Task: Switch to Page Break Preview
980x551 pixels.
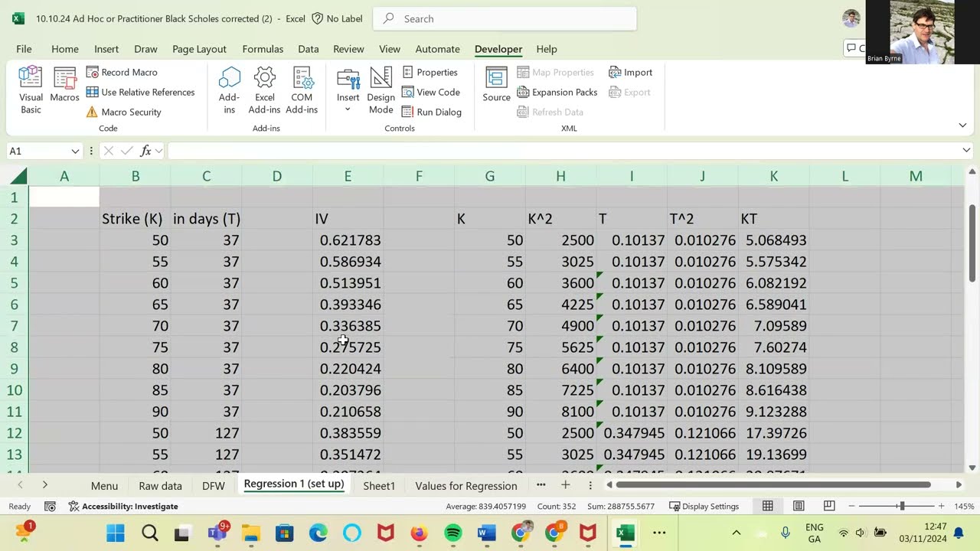Action: coord(829,506)
